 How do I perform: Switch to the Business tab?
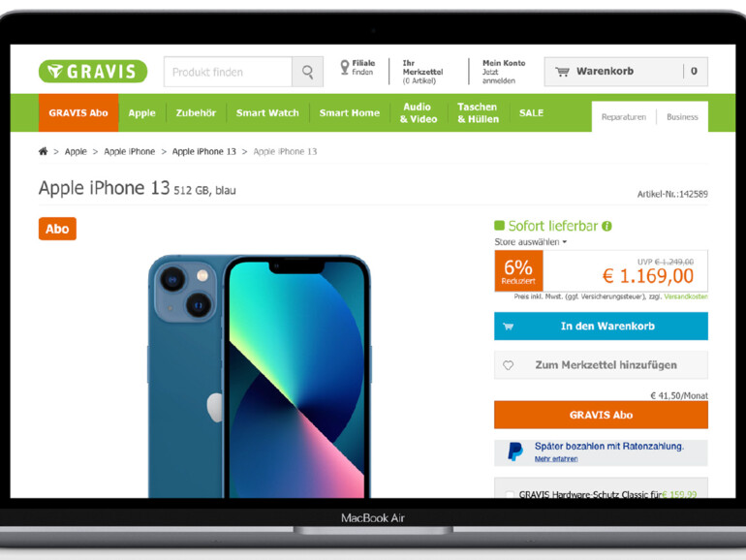pos(682,117)
